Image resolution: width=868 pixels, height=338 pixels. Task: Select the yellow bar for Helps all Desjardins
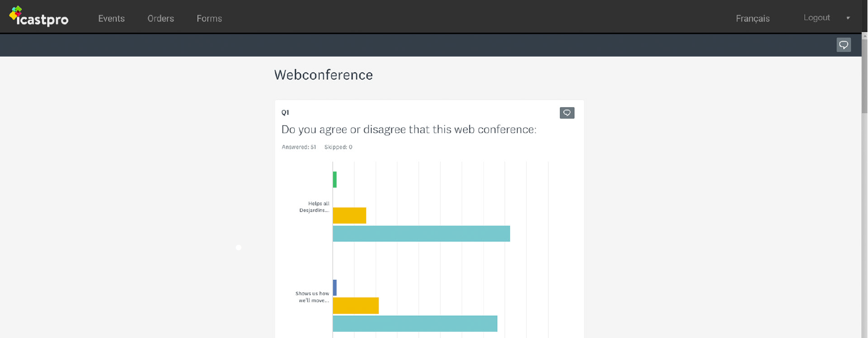[349, 215]
